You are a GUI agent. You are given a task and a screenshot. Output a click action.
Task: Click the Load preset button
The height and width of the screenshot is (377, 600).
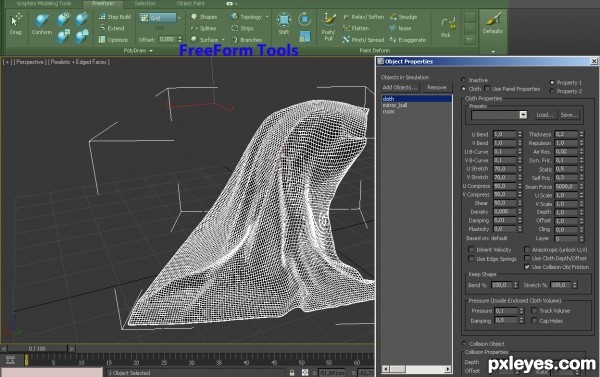544,115
